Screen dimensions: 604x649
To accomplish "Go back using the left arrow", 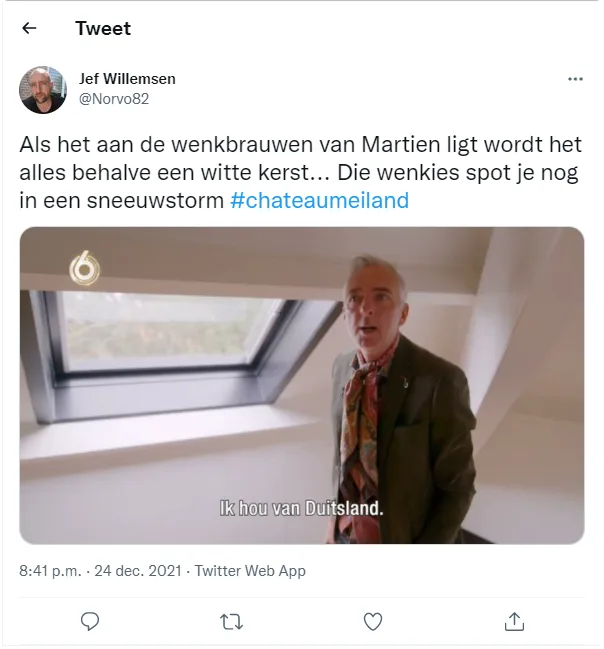I will tap(29, 28).
